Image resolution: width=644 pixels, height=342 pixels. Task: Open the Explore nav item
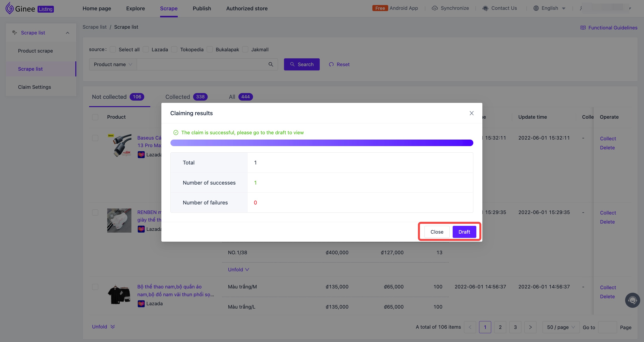pos(135,8)
